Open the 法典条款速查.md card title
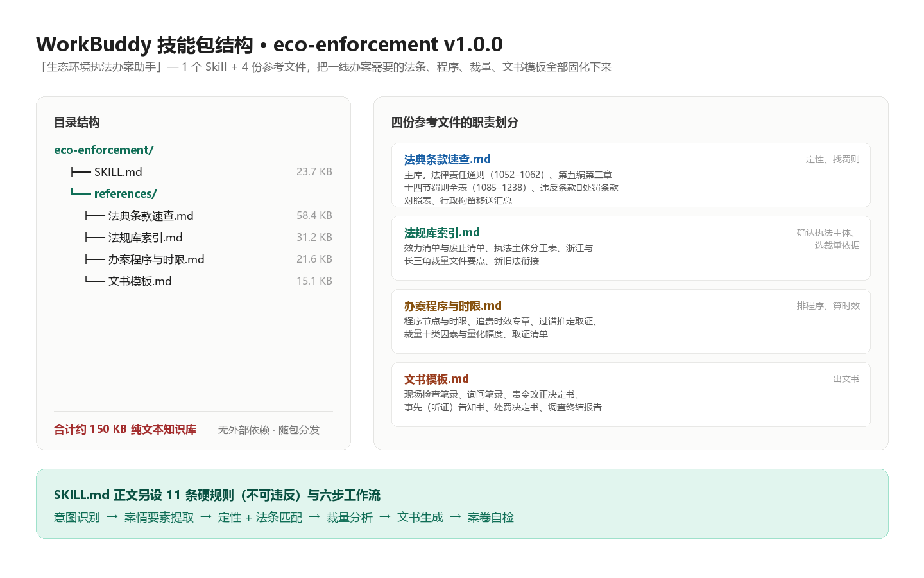The image size is (924, 578). coord(447,159)
